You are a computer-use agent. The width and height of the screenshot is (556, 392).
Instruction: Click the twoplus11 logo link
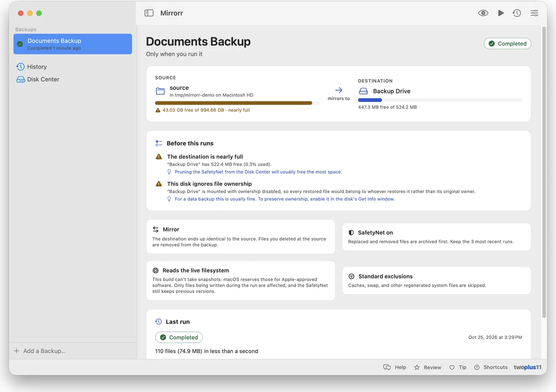tap(528, 367)
